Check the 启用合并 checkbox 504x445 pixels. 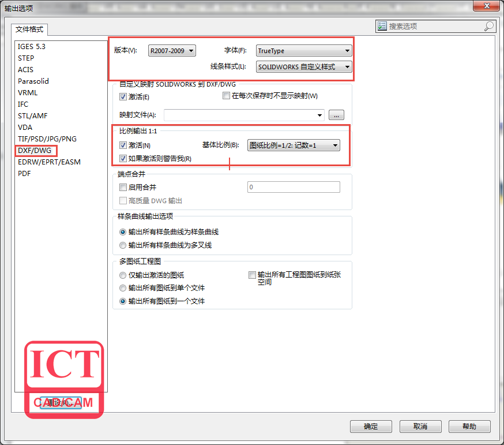pos(123,187)
